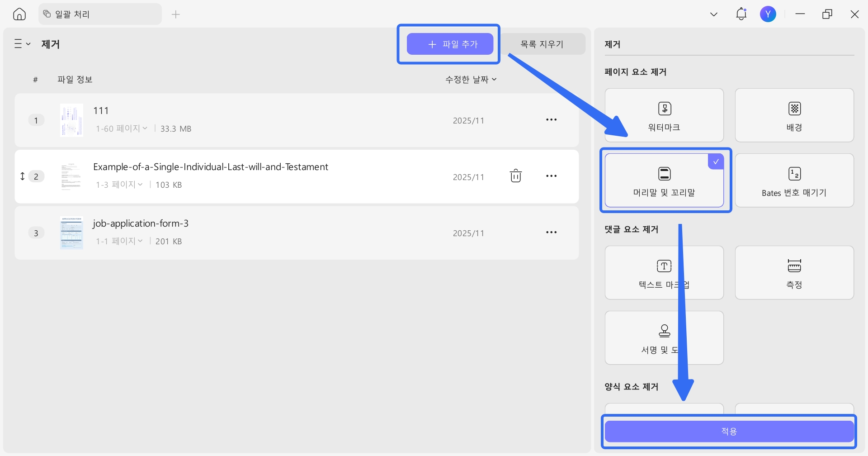Minimize the application window
Viewport: 868px width, 456px height.
[800, 14]
